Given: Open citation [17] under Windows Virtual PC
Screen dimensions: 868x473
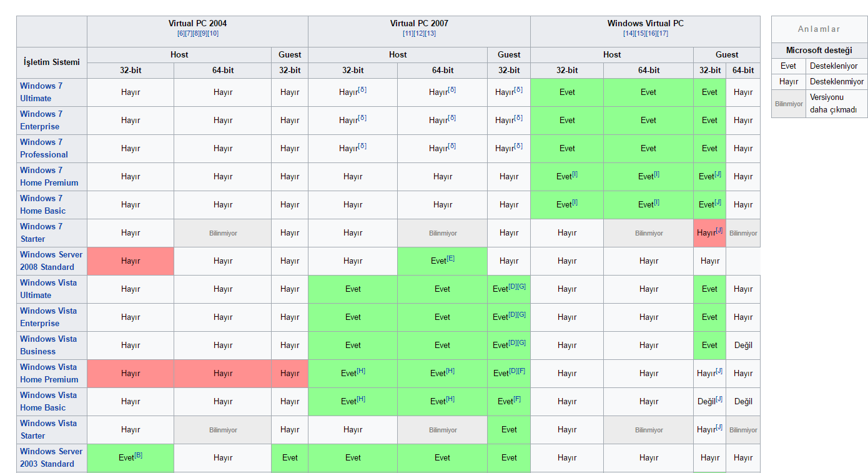Looking at the screenshot, I should point(663,34).
